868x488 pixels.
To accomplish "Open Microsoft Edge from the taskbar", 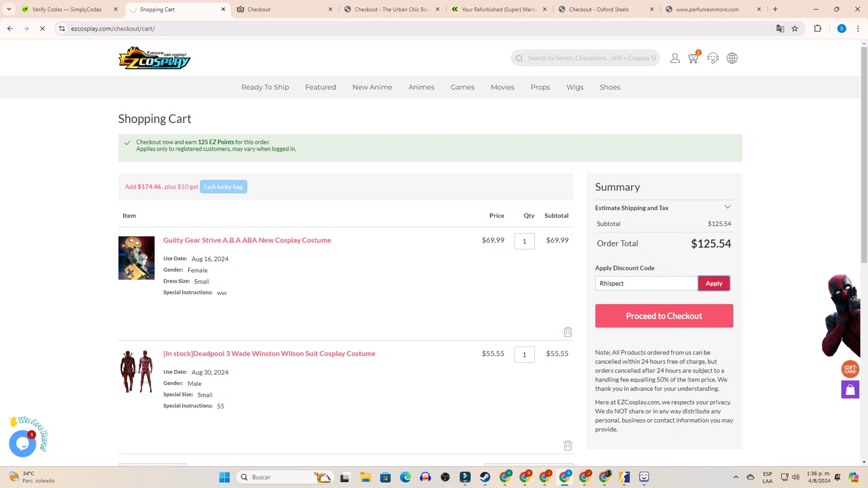I will pyautogui.click(x=405, y=477).
